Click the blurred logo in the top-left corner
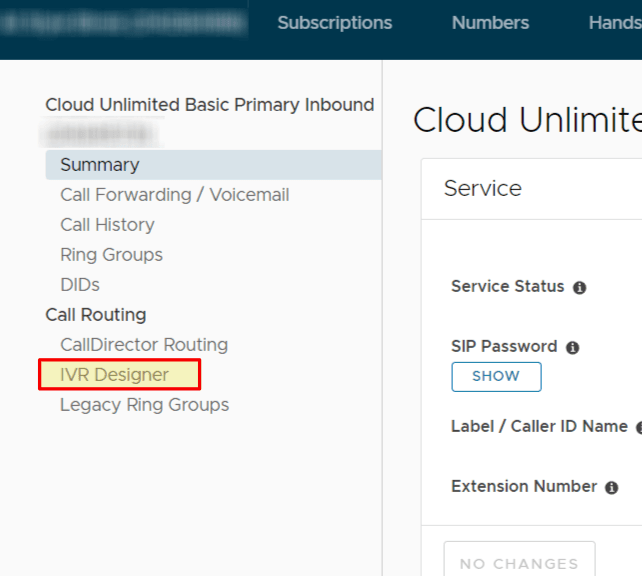 (x=125, y=23)
